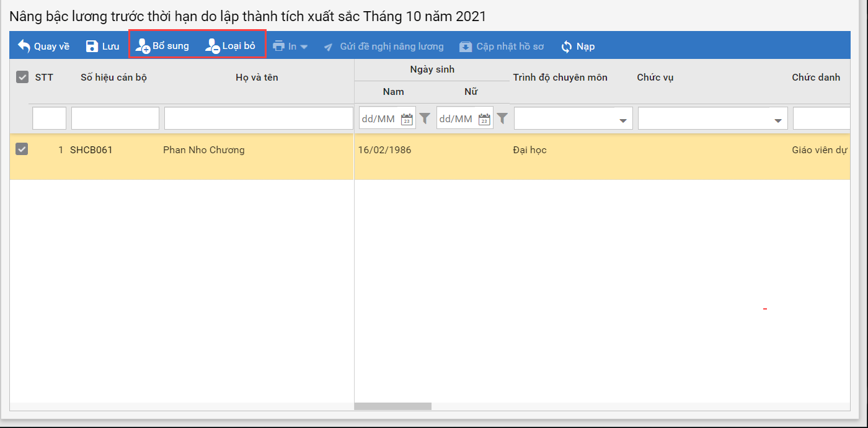The image size is (868, 428).
Task: Open calendar picker in Nam date filter
Action: tap(407, 119)
